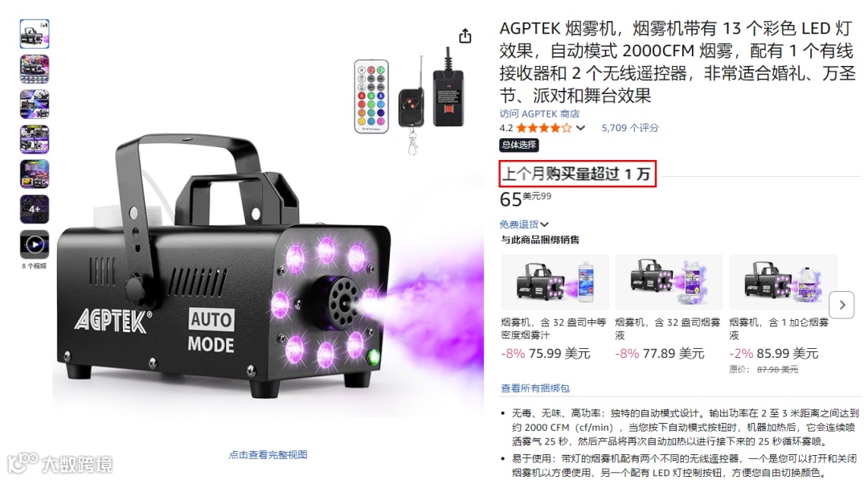The height and width of the screenshot is (480, 868).
Task: Open the 5,709 个评分 ratings link
Action: pyautogui.click(x=630, y=128)
